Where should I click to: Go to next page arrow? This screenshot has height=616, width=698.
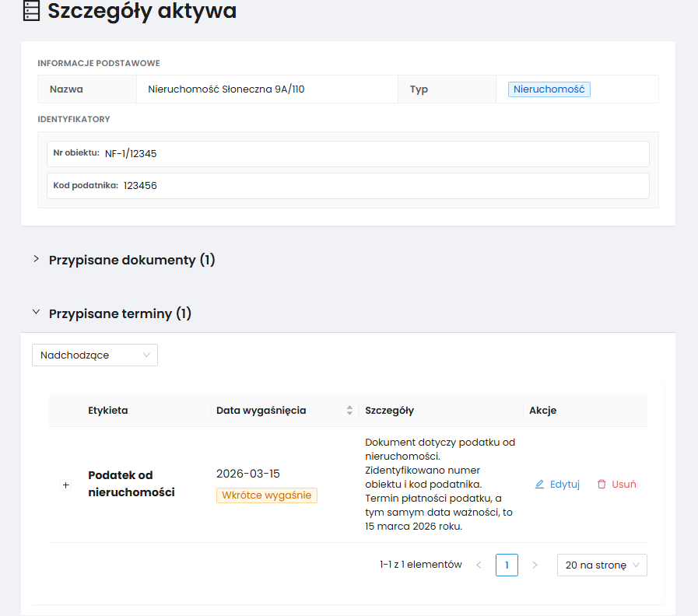[x=535, y=565]
